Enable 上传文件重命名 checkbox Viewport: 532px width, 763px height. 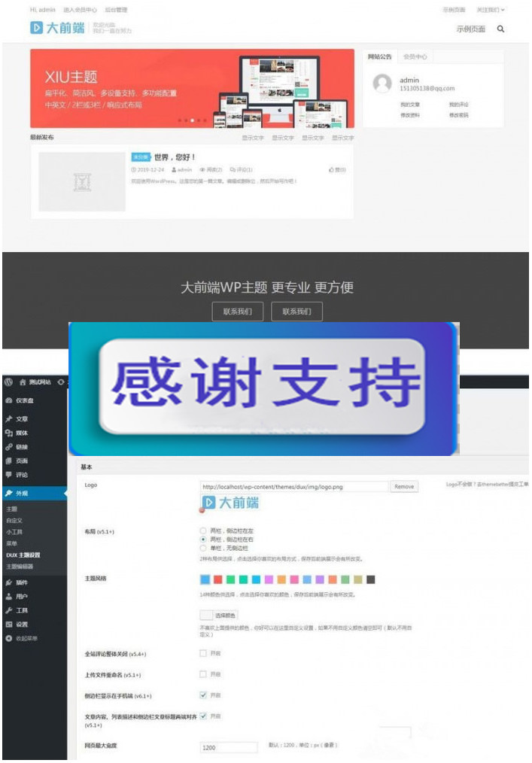click(x=203, y=674)
